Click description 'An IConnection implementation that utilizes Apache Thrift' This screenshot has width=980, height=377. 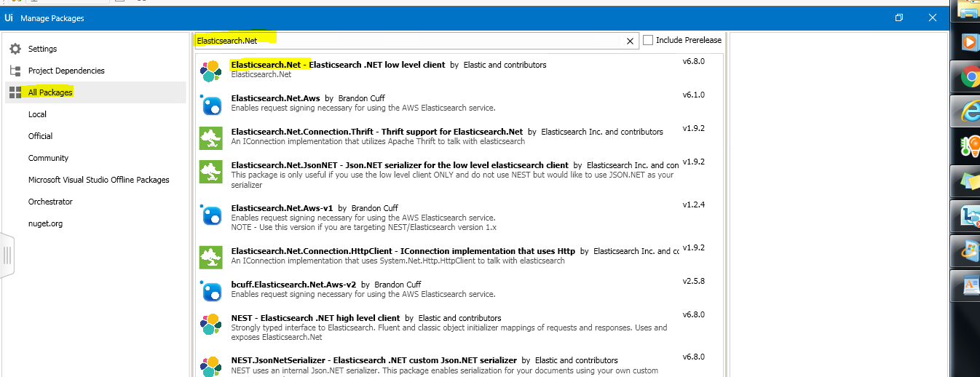(x=378, y=141)
